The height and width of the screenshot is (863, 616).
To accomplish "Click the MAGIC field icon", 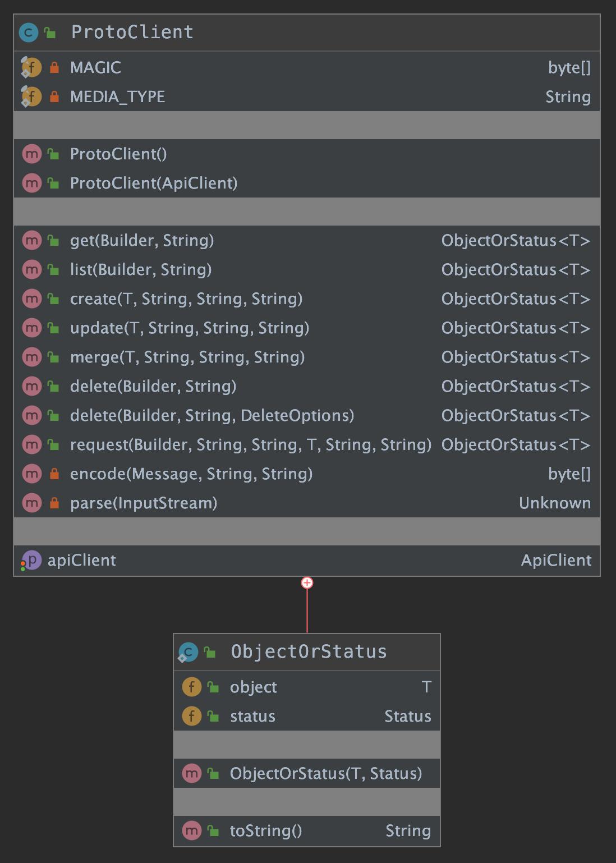I will (x=31, y=67).
